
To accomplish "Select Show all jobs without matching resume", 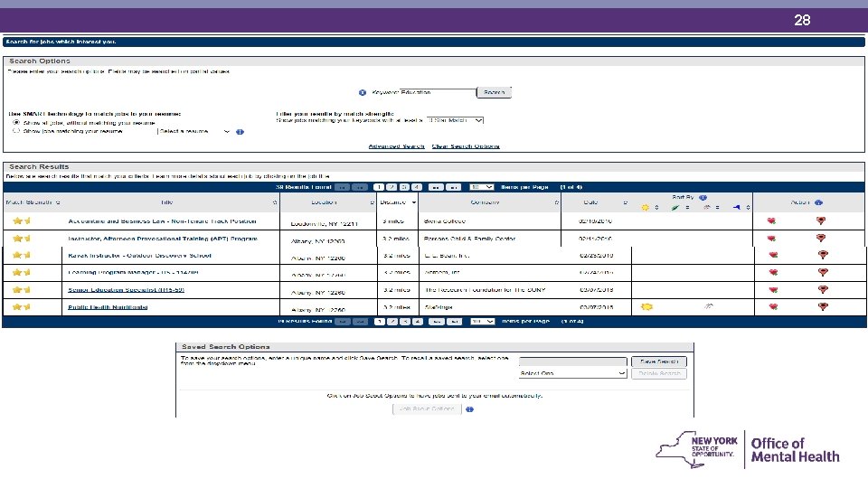I will pyautogui.click(x=16, y=122).
